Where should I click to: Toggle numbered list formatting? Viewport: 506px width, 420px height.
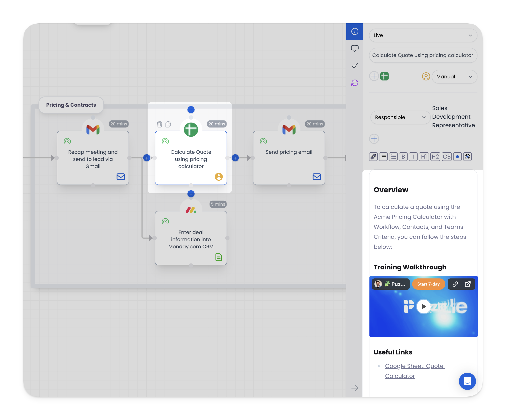click(x=393, y=157)
